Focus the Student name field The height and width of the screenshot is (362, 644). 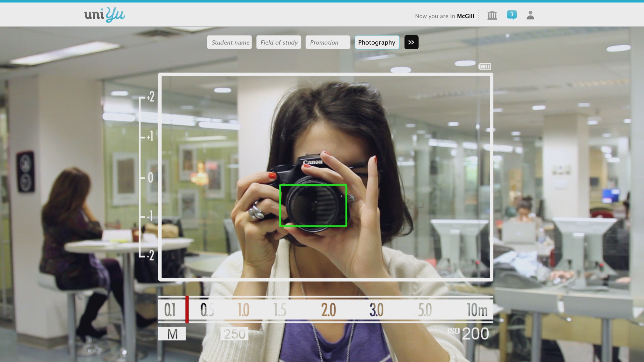229,42
